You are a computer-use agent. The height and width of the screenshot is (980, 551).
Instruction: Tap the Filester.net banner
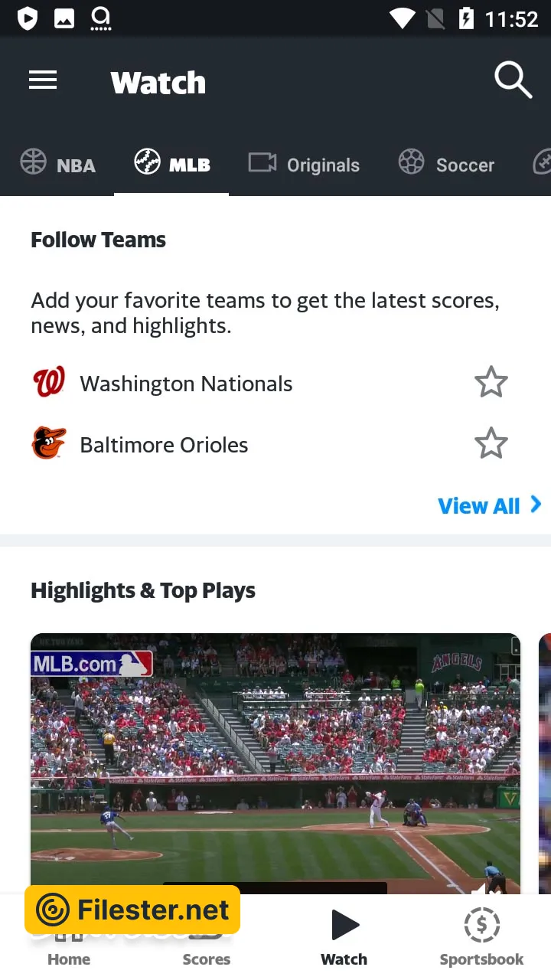tap(133, 910)
